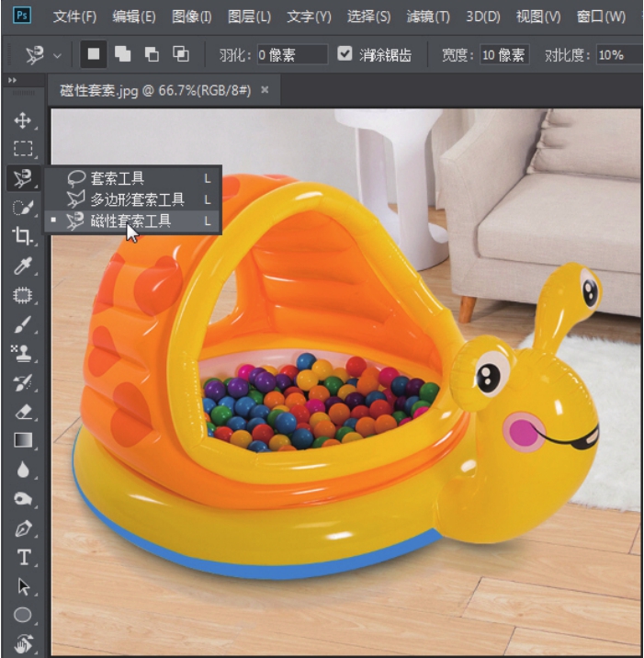Choose New Selection mode button
This screenshot has height=658, width=644.
pyautogui.click(x=93, y=54)
